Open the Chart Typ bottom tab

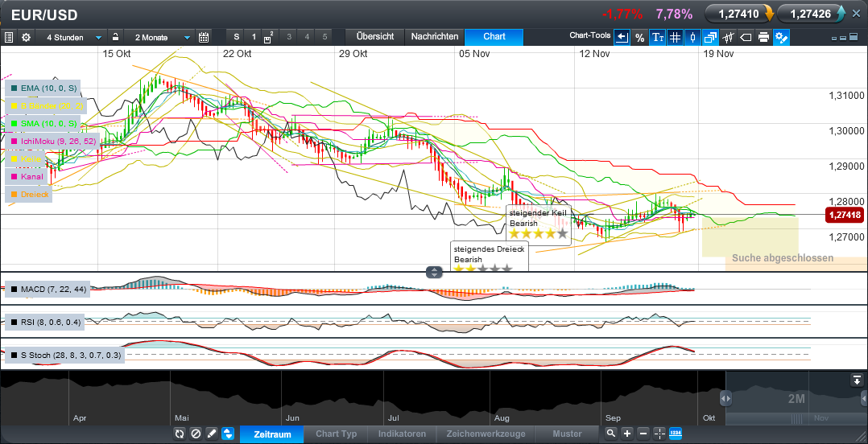[x=337, y=434]
